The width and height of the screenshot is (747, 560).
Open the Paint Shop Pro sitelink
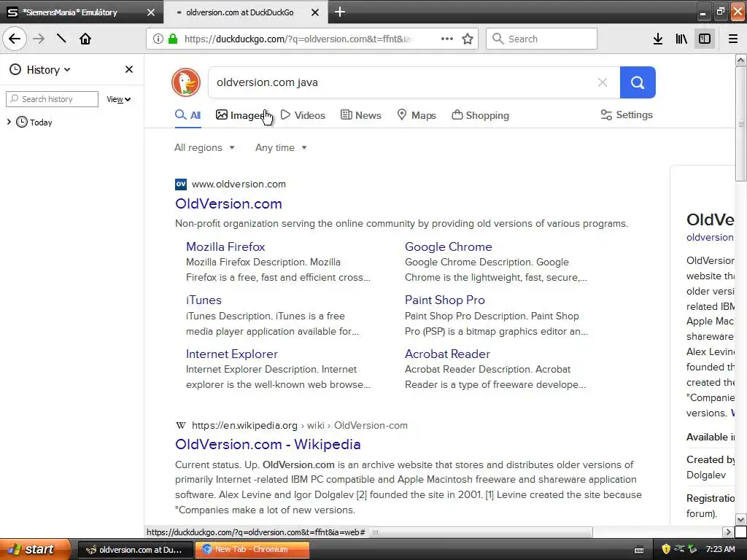pos(444,300)
